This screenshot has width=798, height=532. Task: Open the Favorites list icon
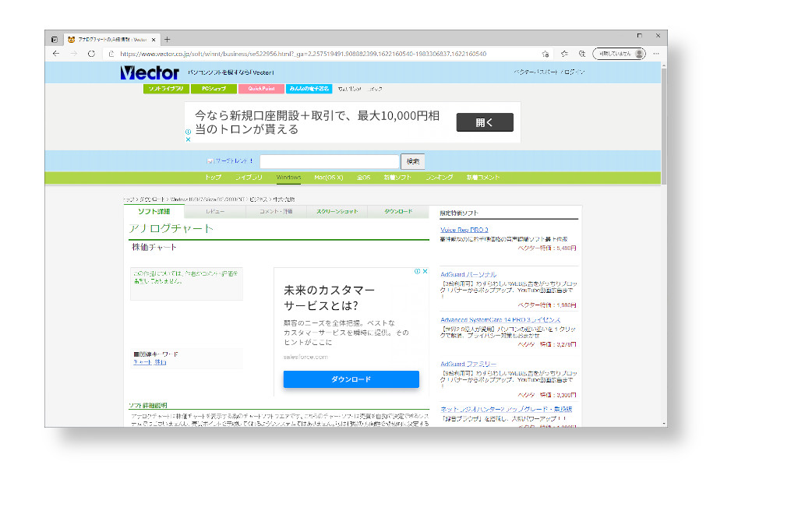pos(564,54)
